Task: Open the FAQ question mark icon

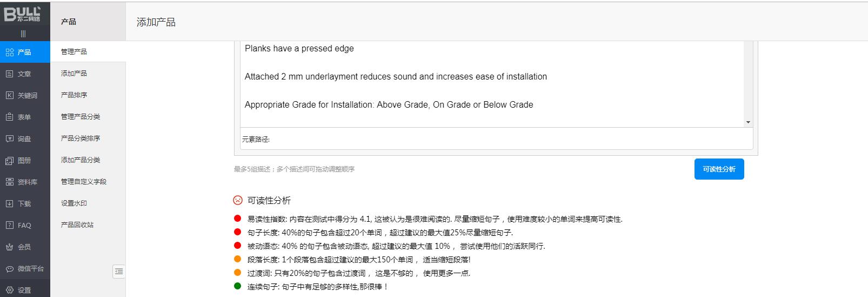Action: 10,226
